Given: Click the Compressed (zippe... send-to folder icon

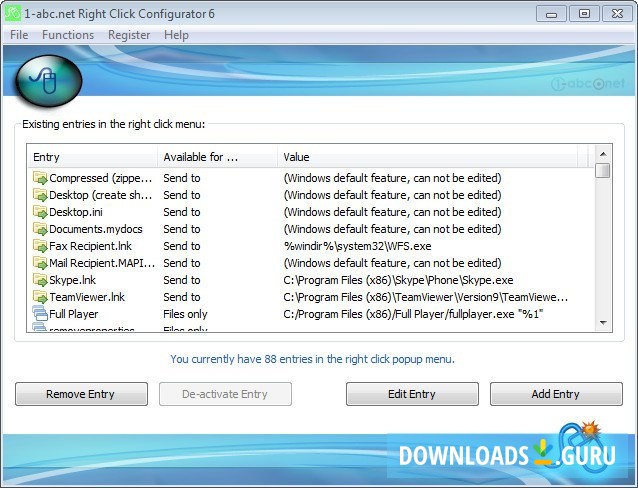Looking at the screenshot, I should [x=40, y=178].
